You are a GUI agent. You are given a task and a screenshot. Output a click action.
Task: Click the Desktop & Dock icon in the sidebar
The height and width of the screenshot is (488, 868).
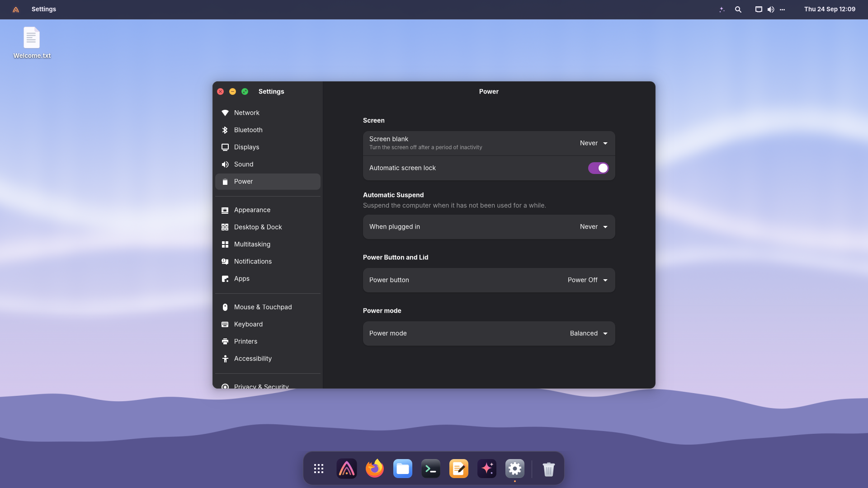225,227
